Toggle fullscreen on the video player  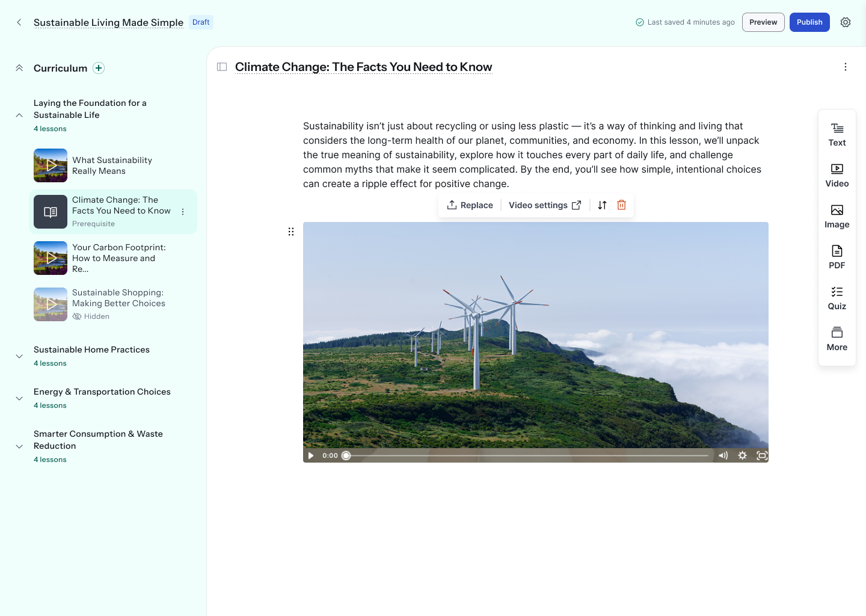pos(762,455)
